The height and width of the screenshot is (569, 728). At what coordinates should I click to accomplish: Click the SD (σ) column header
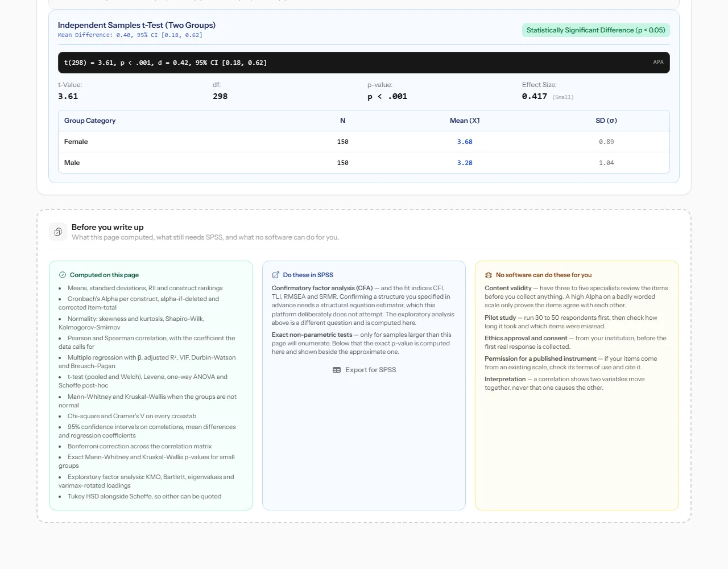[x=606, y=121]
